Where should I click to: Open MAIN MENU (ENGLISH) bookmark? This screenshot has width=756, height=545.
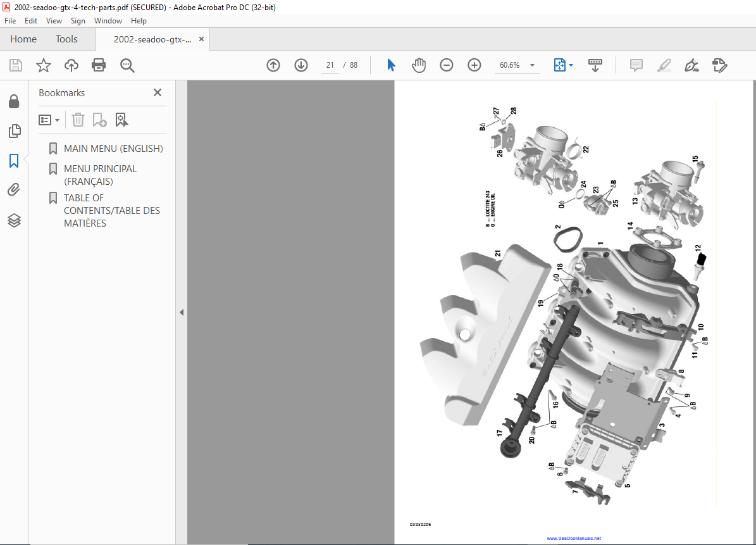click(x=113, y=149)
